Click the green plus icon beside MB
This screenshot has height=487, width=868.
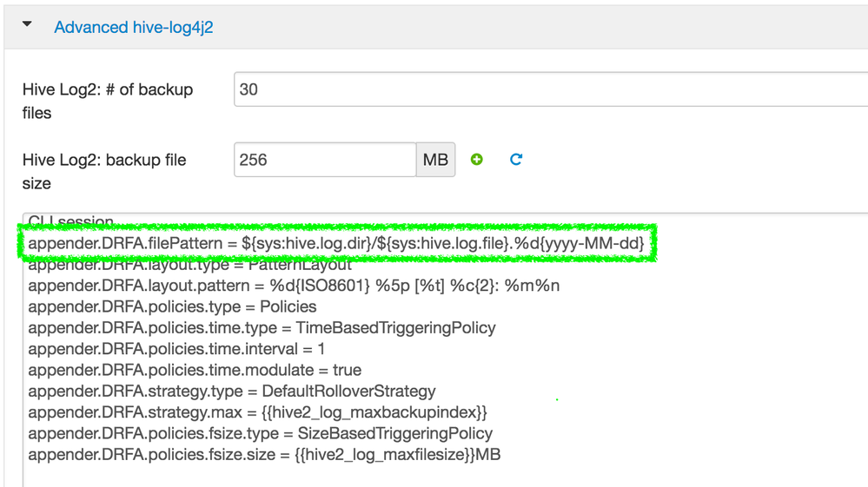coord(476,160)
